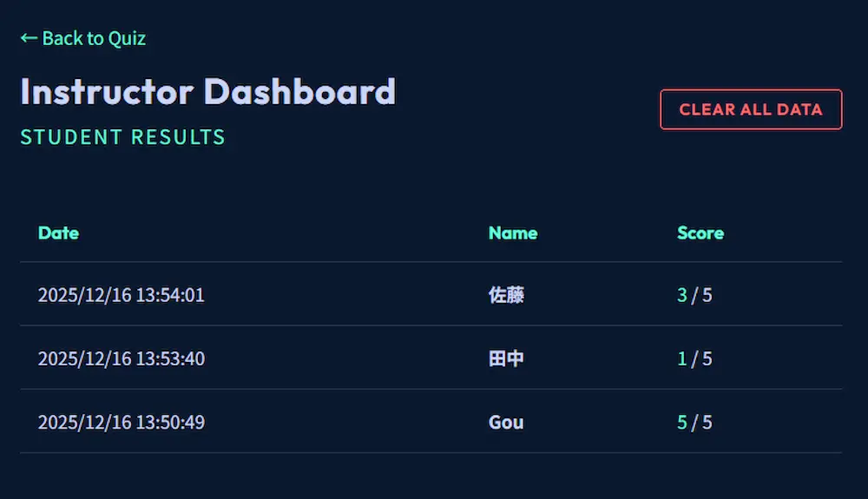Viewport: 868px width, 499px height.
Task: Select the 13:54:01 date entry
Action: pos(122,295)
